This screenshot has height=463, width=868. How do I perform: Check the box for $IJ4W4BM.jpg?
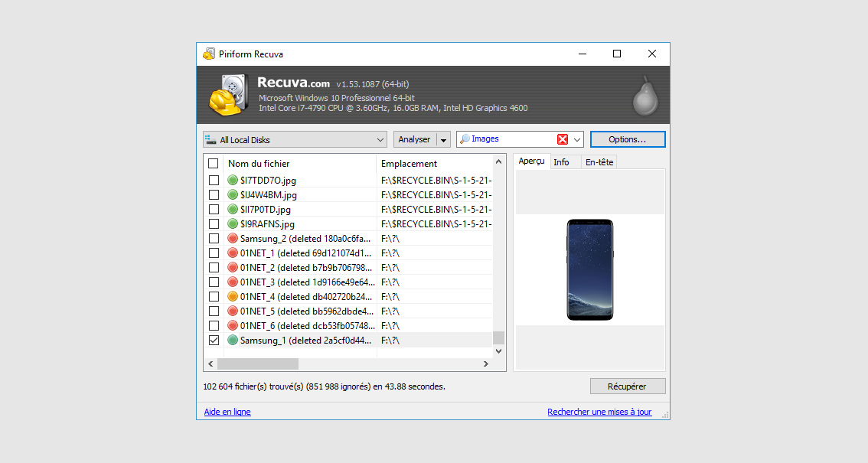[214, 194]
